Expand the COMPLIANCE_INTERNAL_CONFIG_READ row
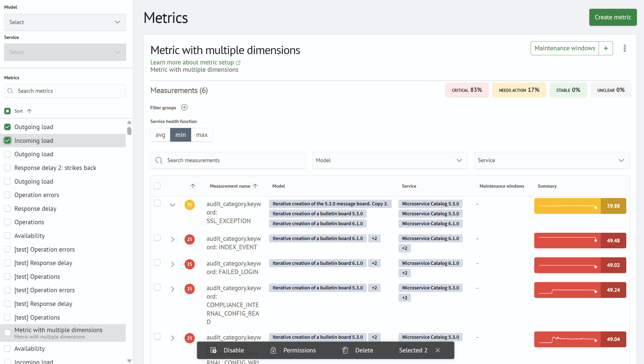644x364 pixels. 173,289
